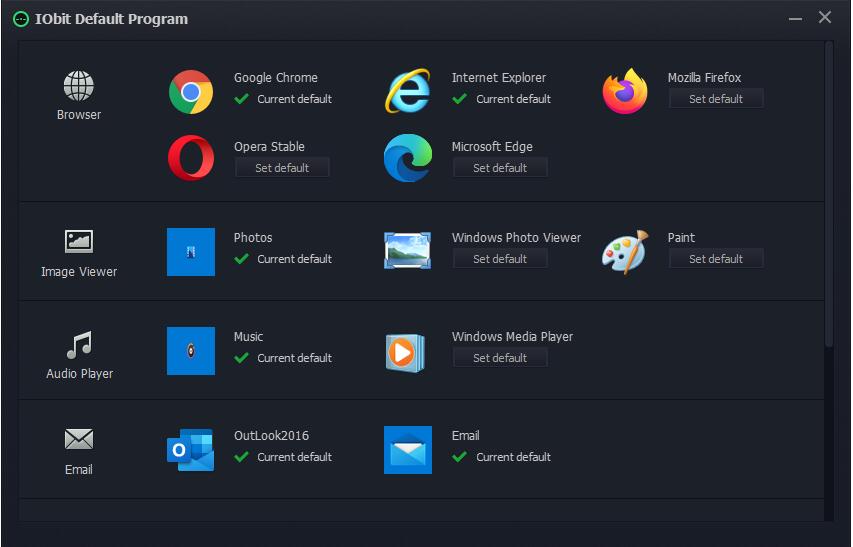Click the "Photos" name text
This screenshot has height=547, width=853.
coord(253,238)
